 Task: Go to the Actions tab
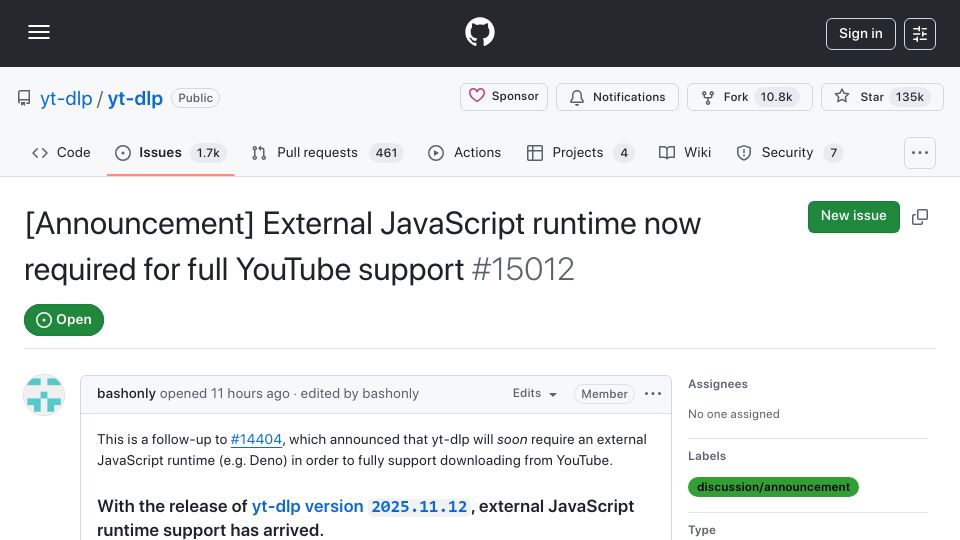(465, 152)
